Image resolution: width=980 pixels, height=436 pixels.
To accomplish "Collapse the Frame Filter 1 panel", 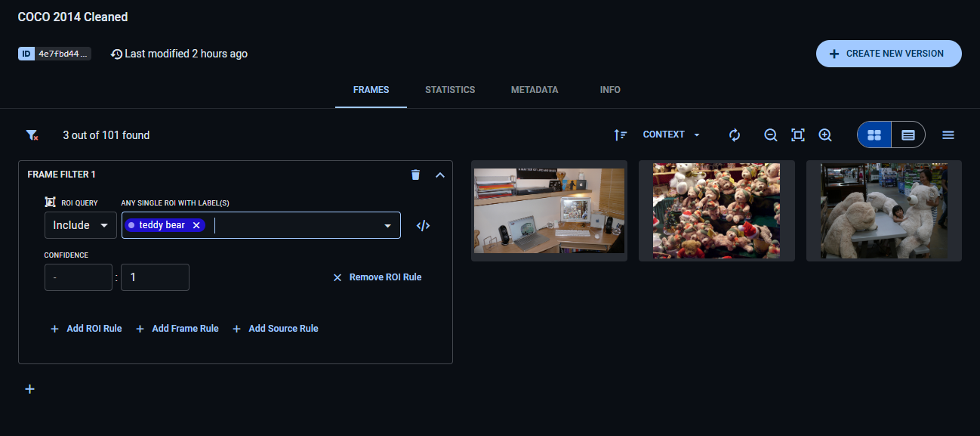I will pos(440,175).
